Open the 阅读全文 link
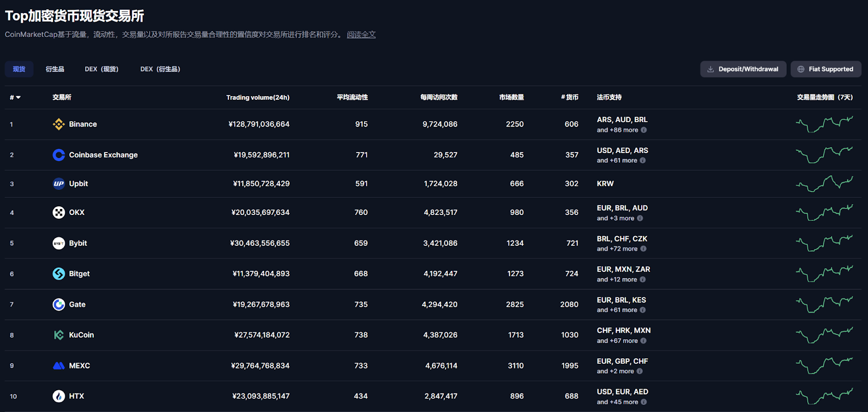This screenshot has width=868, height=412. click(x=361, y=34)
